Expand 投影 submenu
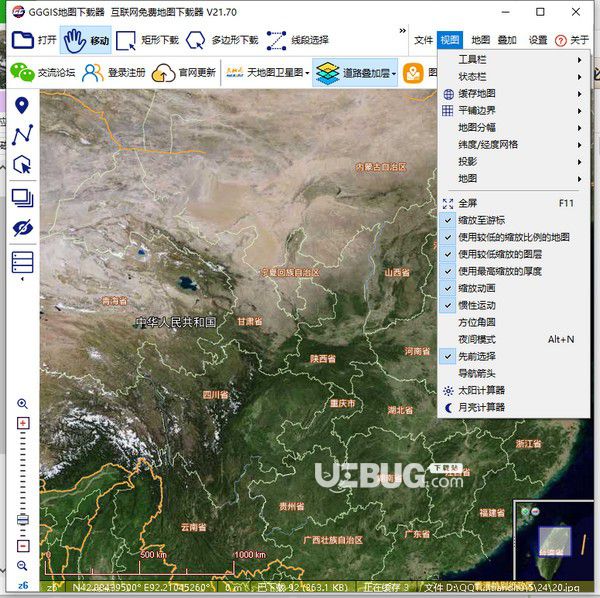Screen dimensions: 600x598 coord(513,161)
